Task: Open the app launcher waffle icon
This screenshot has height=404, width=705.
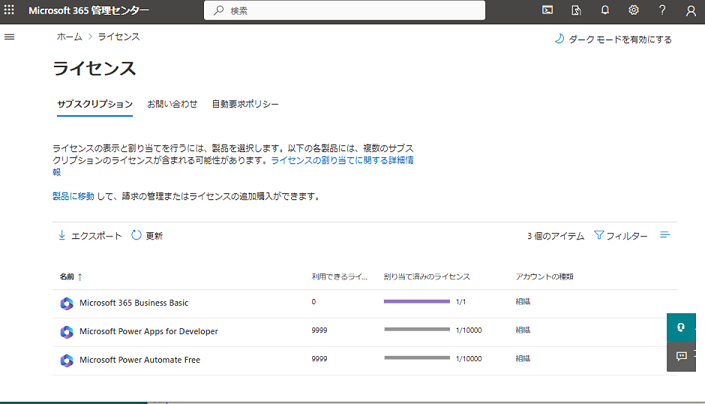Action: pyautogui.click(x=9, y=10)
